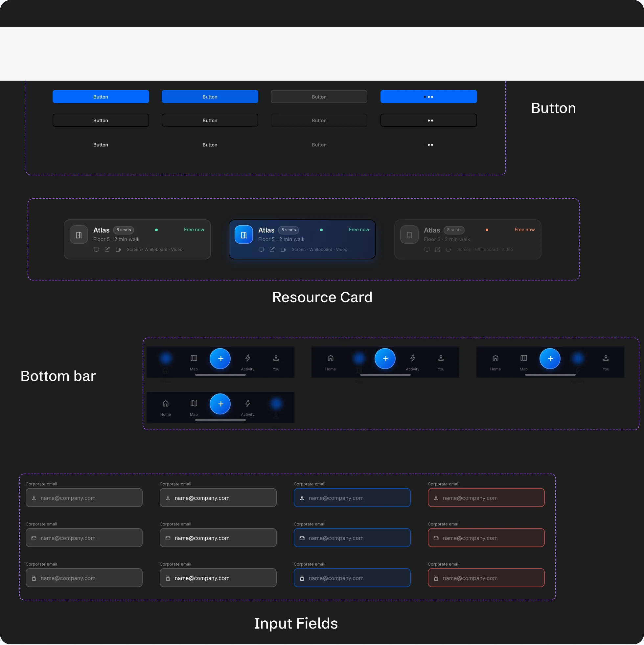The width and height of the screenshot is (644, 645).
Task: Click the door icon on the leftmost Atlas card
Action: click(79, 235)
